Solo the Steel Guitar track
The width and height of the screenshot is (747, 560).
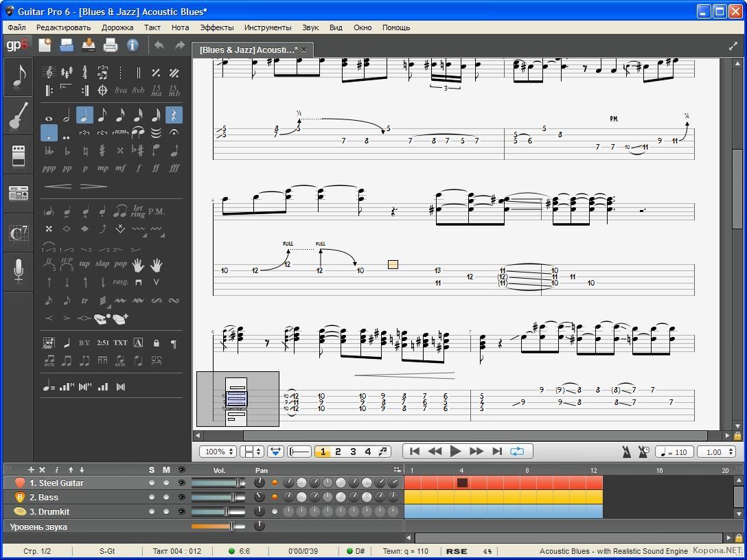(152, 483)
